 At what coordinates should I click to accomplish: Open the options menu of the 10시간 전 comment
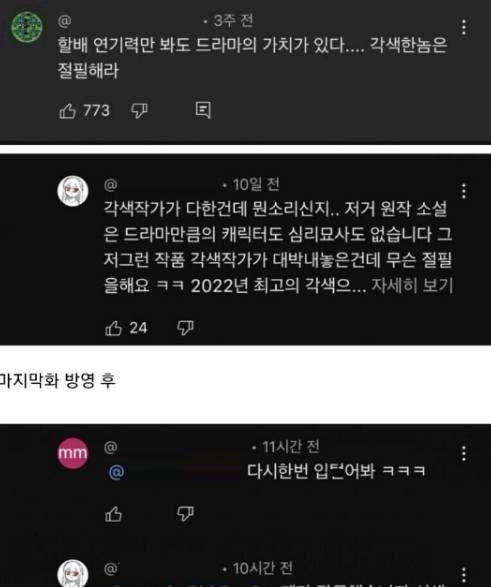point(464,575)
